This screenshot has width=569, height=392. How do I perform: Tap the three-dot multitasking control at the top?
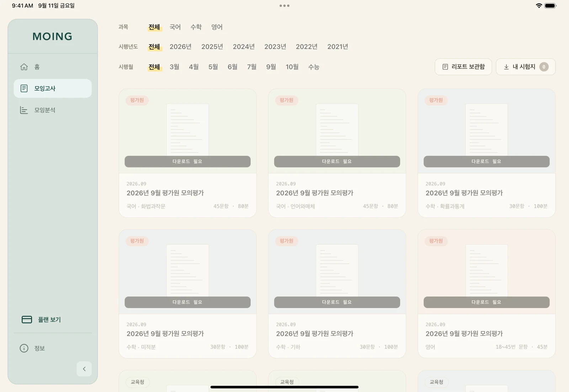pos(284,6)
